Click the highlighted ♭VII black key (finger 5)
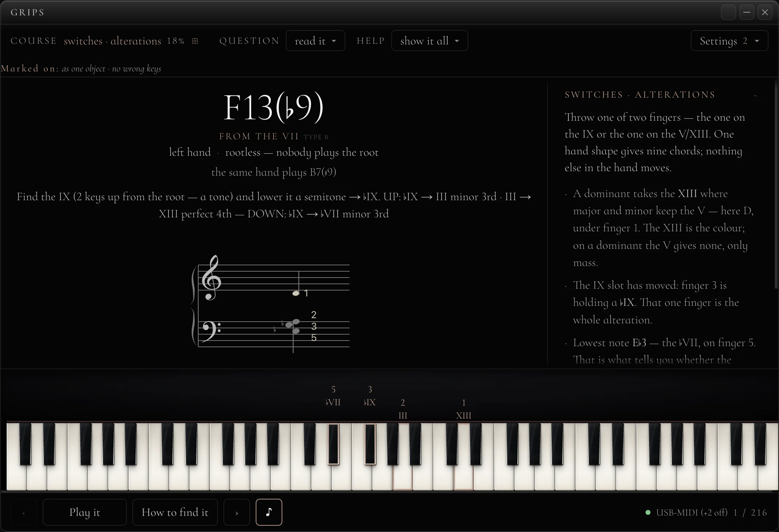Image resolution: width=779 pixels, height=532 pixels. (333, 444)
